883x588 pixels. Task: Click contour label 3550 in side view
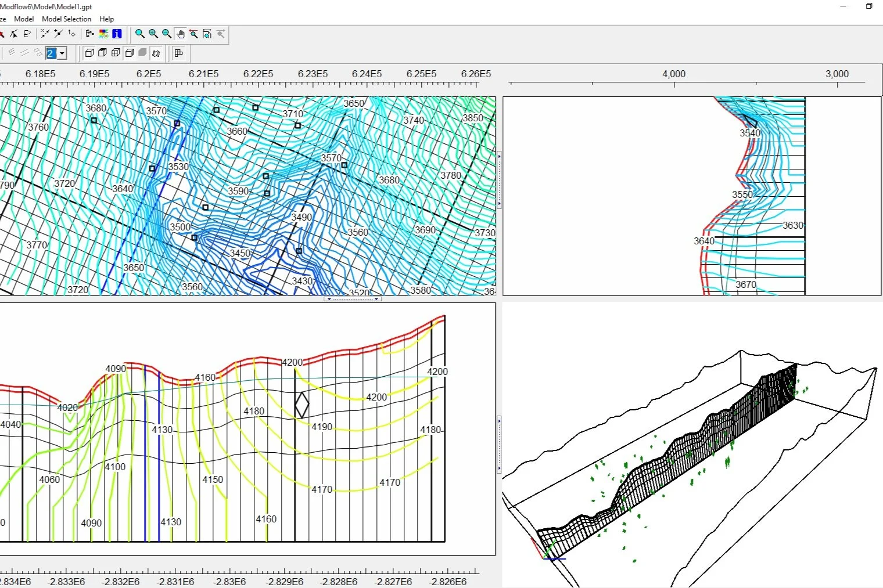742,194
